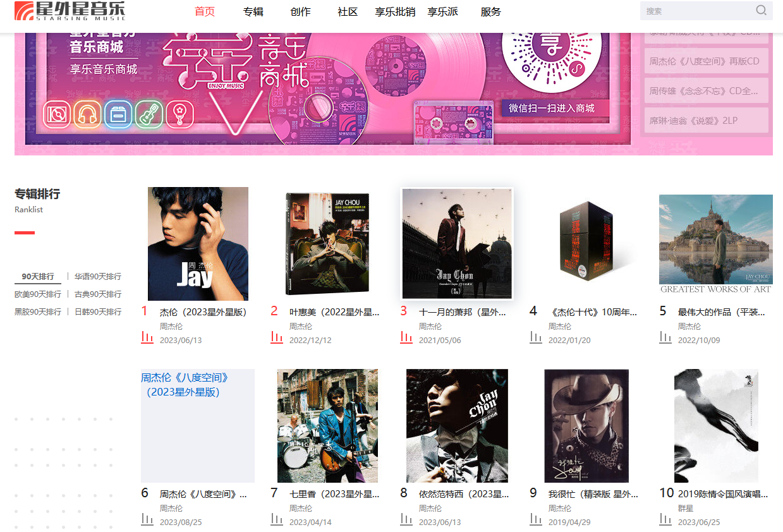Click bar chart icon under 叶惠美 album

coord(277,337)
